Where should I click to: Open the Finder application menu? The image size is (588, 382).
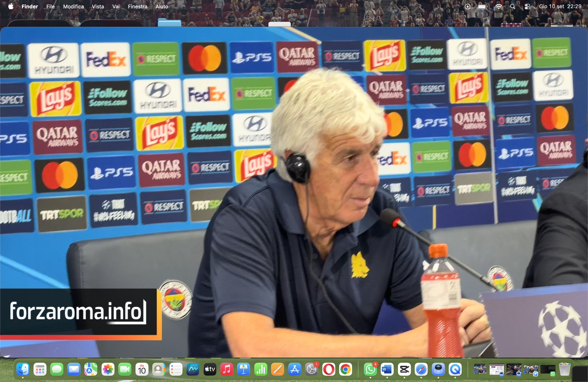click(x=30, y=6)
